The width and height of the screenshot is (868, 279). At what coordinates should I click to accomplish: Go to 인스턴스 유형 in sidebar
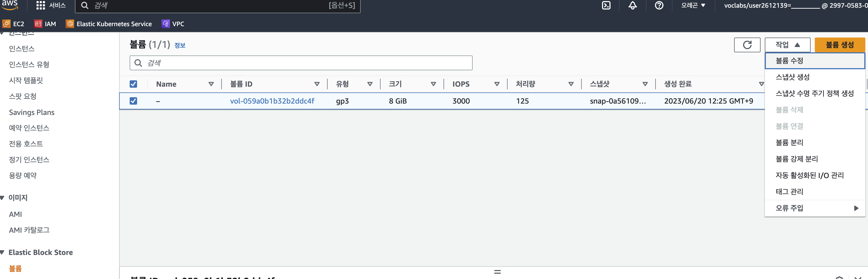tap(29, 65)
